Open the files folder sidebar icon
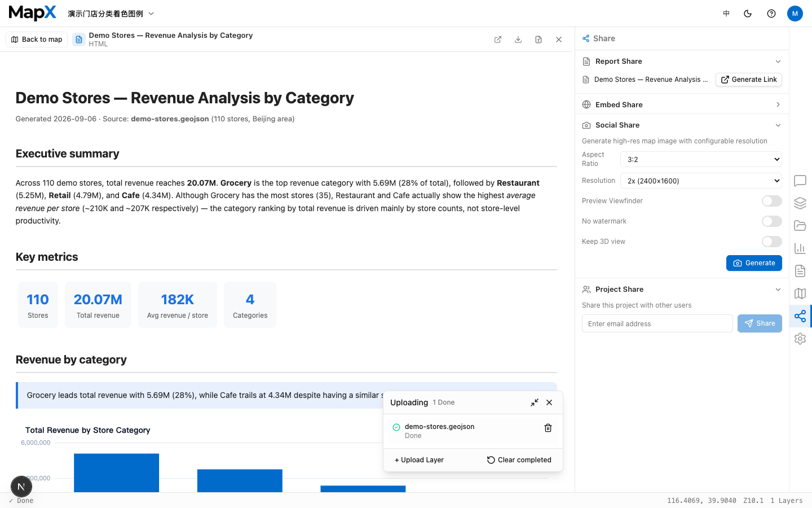The height and width of the screenshot is (508, 812). click(800, 226)
